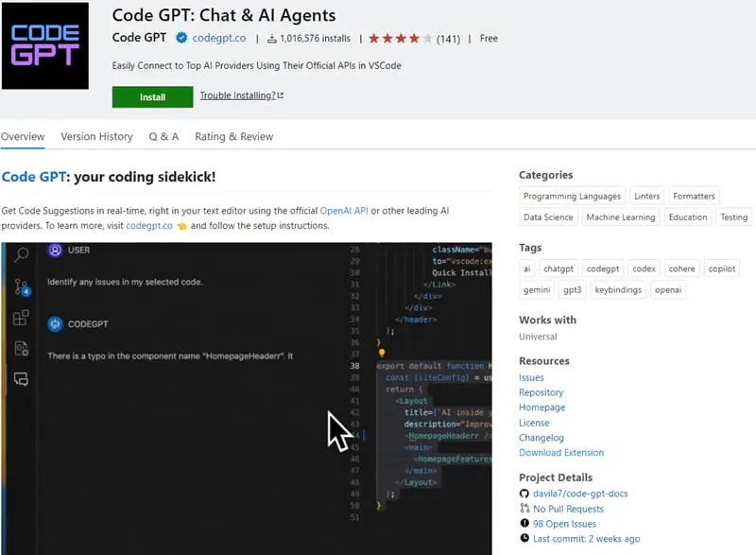The image size is (756, 555).
Task: Click the extensions icon in preview sidebar
Action: coord(21,318)
